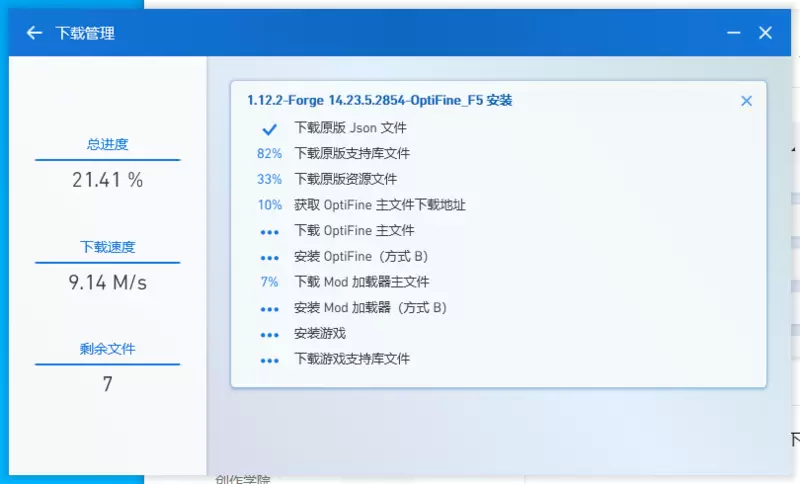Click the pending dots beside 安装 Mod 加载器（方式 B）

(x=269, y=310)
